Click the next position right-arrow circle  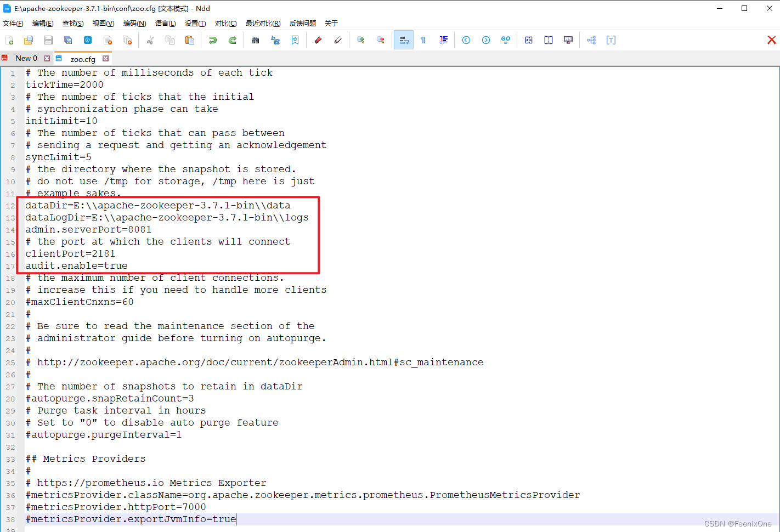pyautogui.click(x=486, y=40)
